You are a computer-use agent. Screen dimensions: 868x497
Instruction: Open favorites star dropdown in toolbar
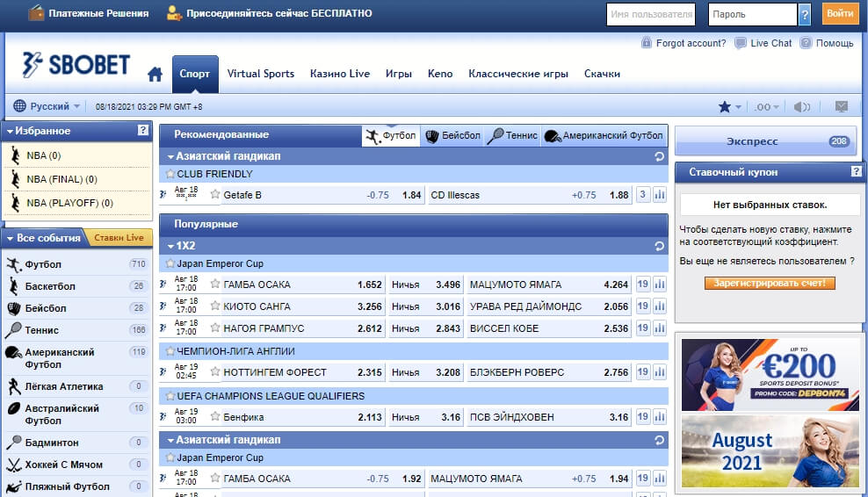(x=729, y=107)
